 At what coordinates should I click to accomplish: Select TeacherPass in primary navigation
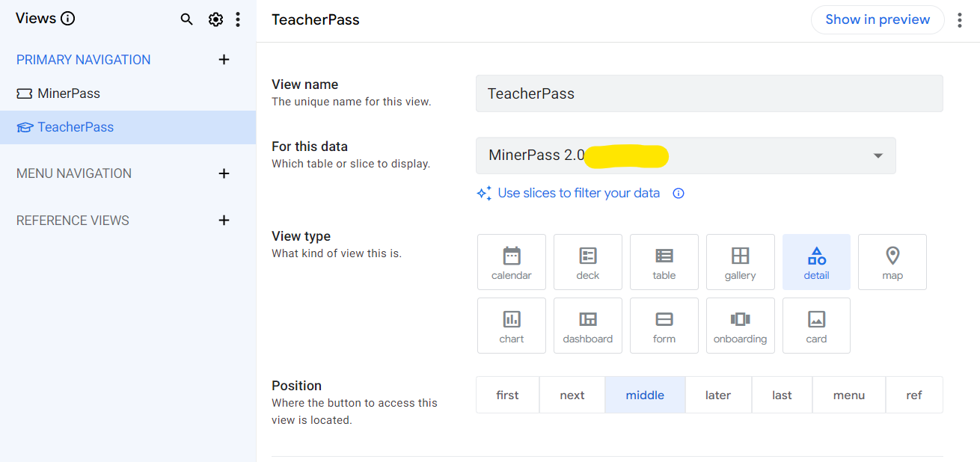click(x=76, y=127)
